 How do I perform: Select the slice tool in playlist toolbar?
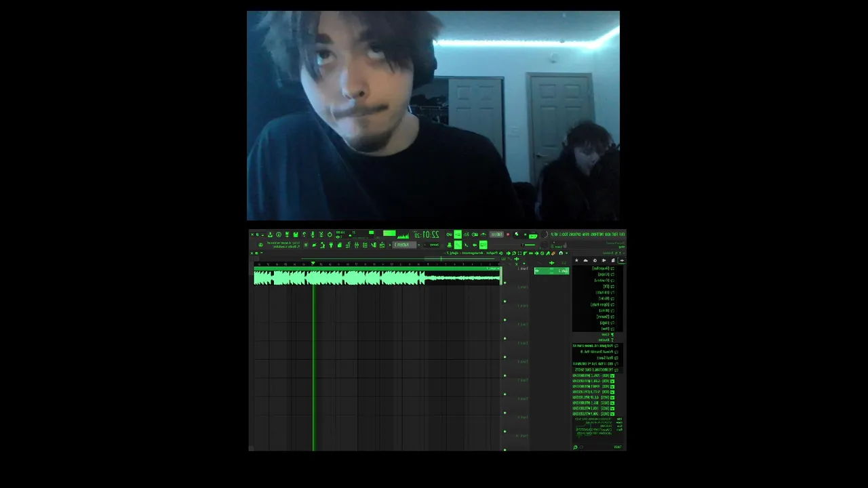[526, 253]
